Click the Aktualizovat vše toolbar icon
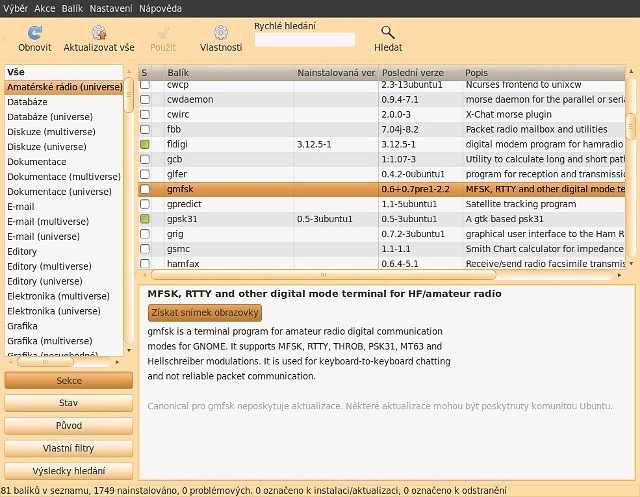The image size is (640, 497). pos(99,32)
